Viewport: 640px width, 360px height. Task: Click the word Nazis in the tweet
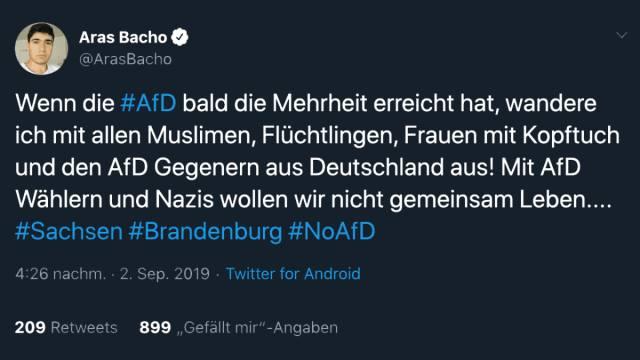[184, 200]
